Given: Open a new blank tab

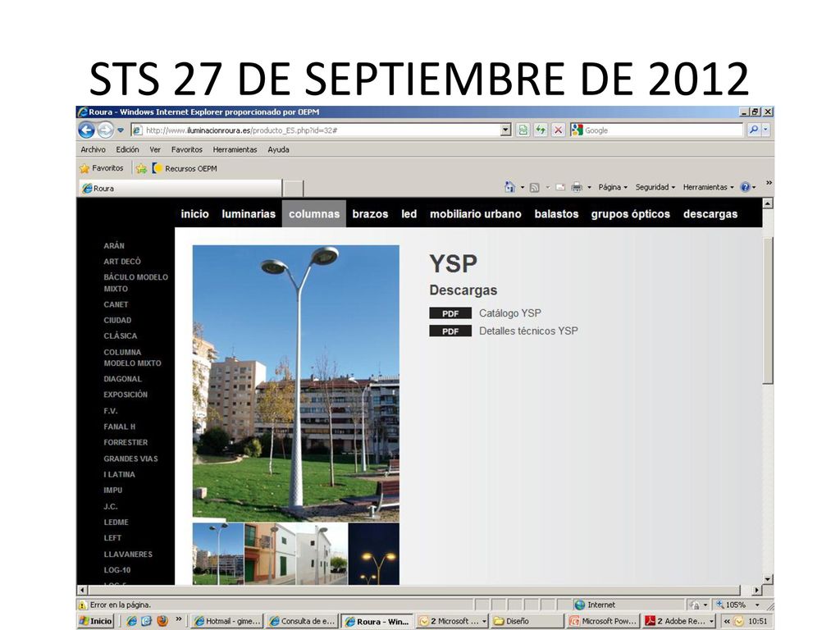Looking at the screenshot, I should tap(293, 188).
